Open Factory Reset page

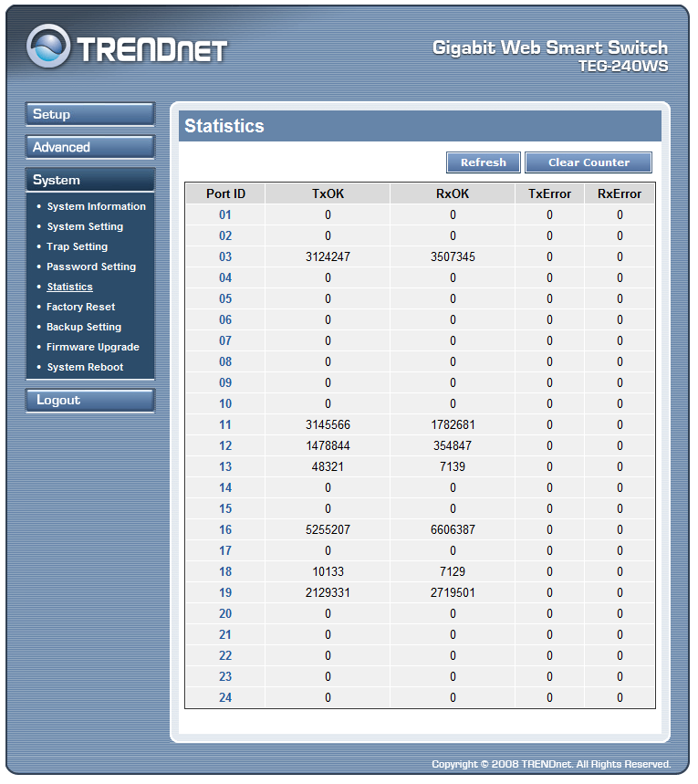coord(80,307)
